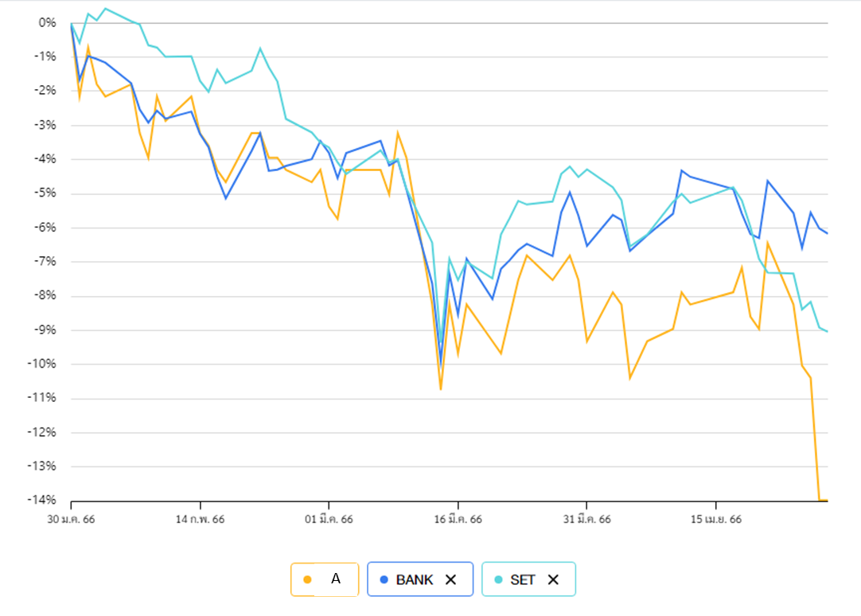Viewport: 861px width, 616px height.
Task: Click the 15 เม.ย. 66 date label
Action: [x=716, y=520]
